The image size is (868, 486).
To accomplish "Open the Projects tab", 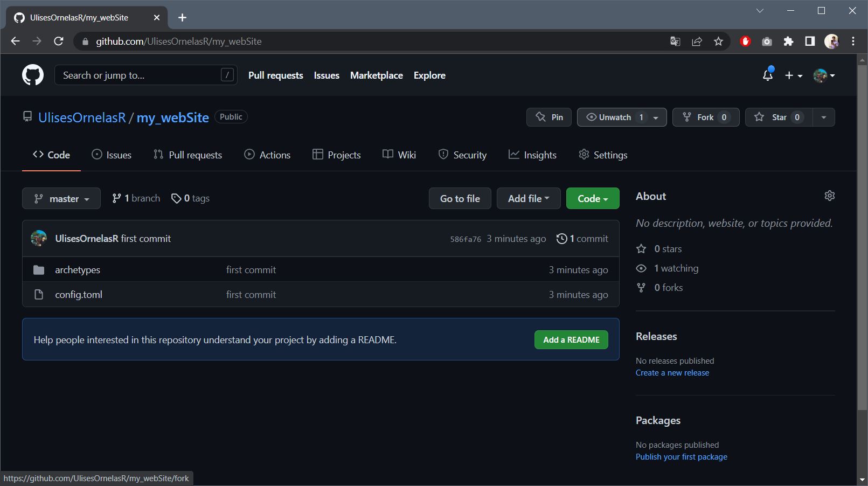I will pos(337,155).
